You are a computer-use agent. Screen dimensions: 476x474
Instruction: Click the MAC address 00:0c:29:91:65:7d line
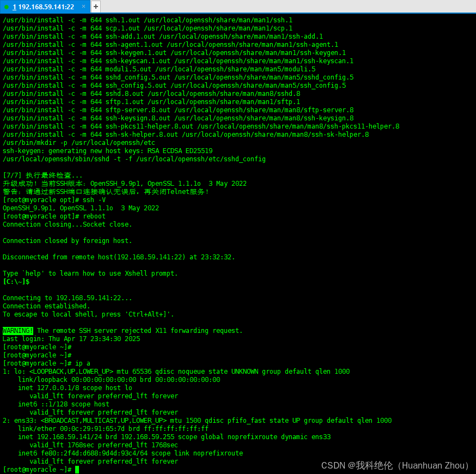113,429
